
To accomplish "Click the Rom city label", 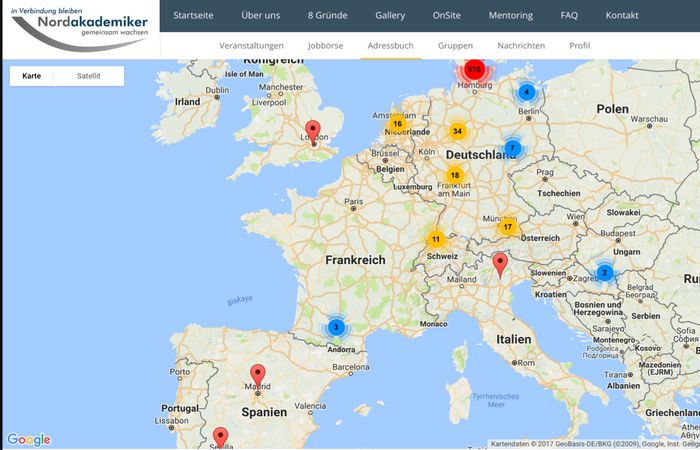I will (526, 363).
